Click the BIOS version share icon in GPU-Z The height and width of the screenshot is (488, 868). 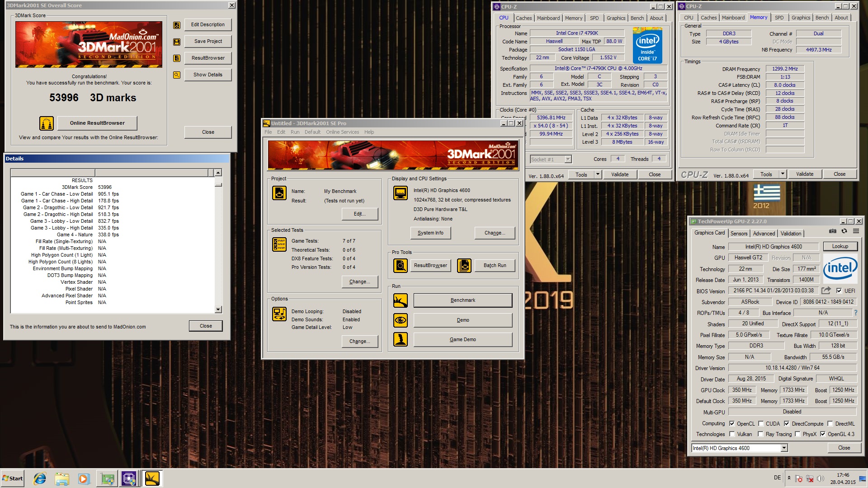point(826,291)
